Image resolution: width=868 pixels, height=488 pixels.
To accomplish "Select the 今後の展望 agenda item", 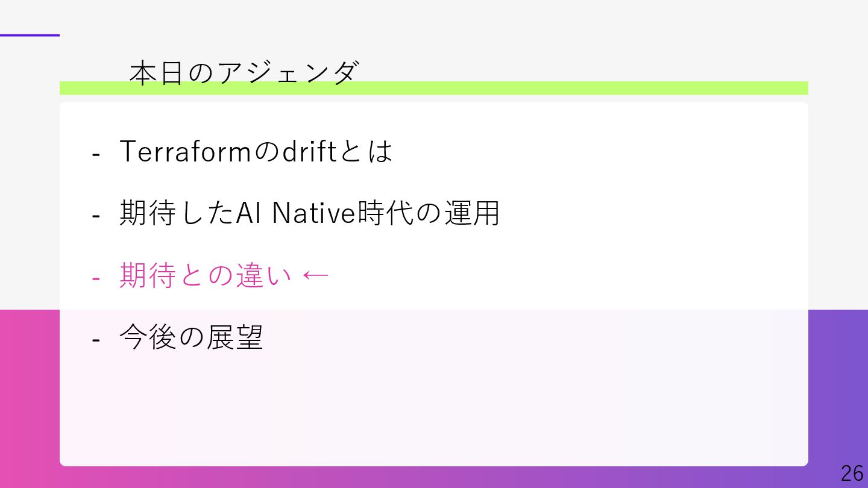I will [x=191, y=337].
